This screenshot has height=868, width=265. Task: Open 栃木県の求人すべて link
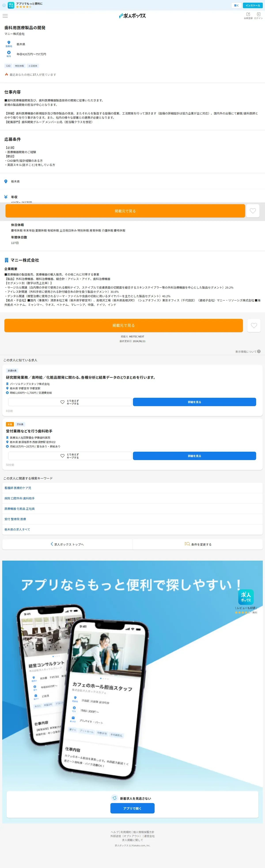click(132, 529)
